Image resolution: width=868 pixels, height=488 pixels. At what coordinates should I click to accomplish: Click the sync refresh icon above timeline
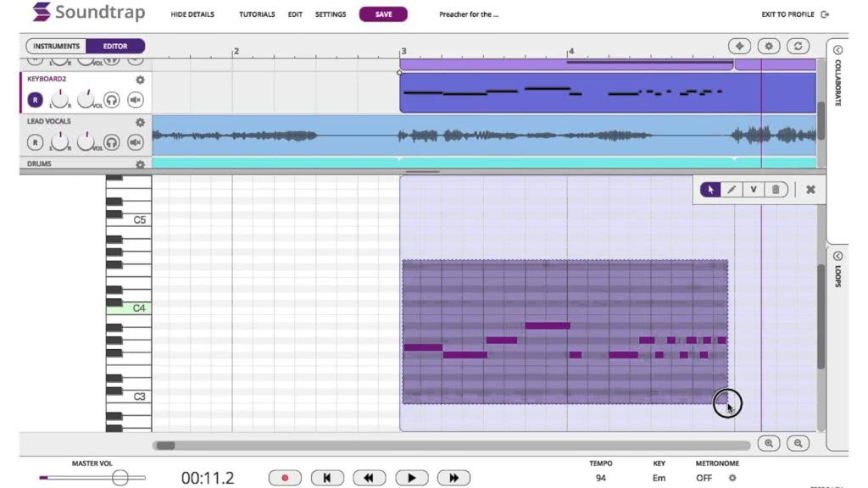tap(798, 47)
